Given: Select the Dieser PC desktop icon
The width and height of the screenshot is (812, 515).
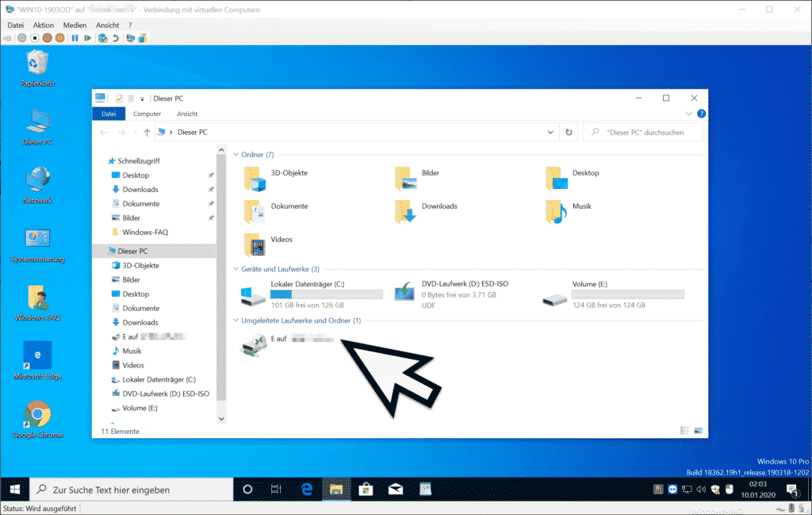Looking at the screenshot, I should tap(37, 127).
